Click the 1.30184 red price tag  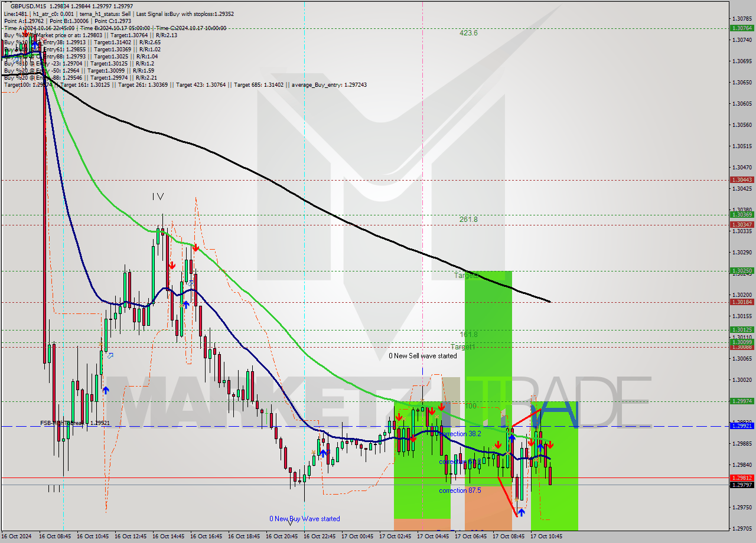(x=741, y=302)
